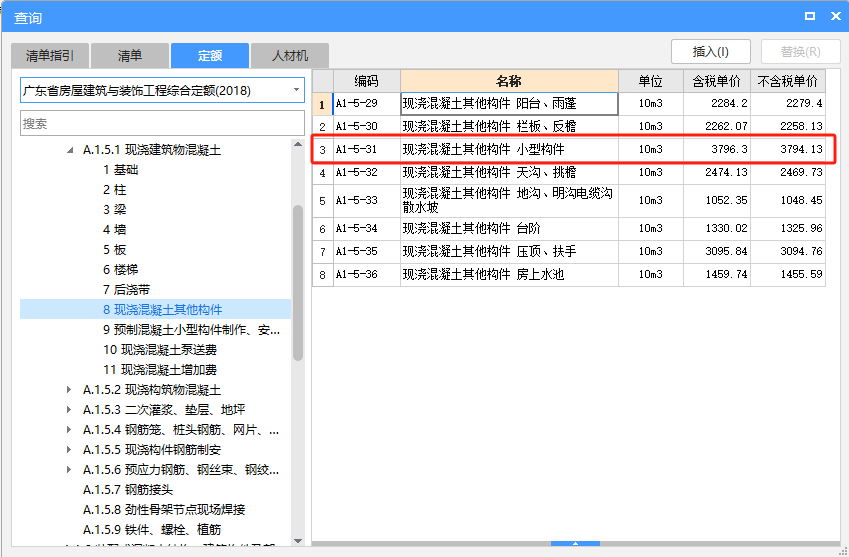849x557 pixels.
Task: Switch to the 清单指引 tab
Action: (50, 55)
